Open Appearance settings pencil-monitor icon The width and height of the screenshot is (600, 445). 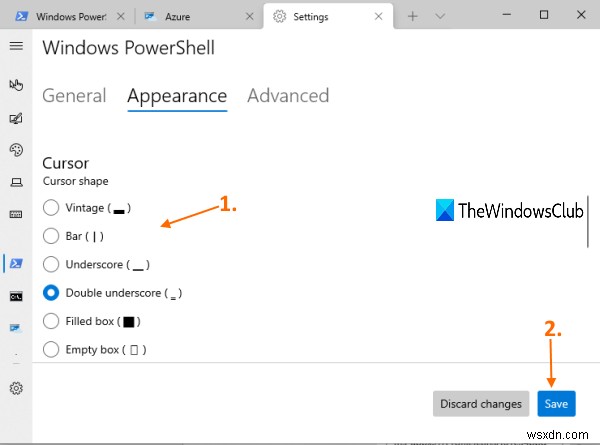16,119
